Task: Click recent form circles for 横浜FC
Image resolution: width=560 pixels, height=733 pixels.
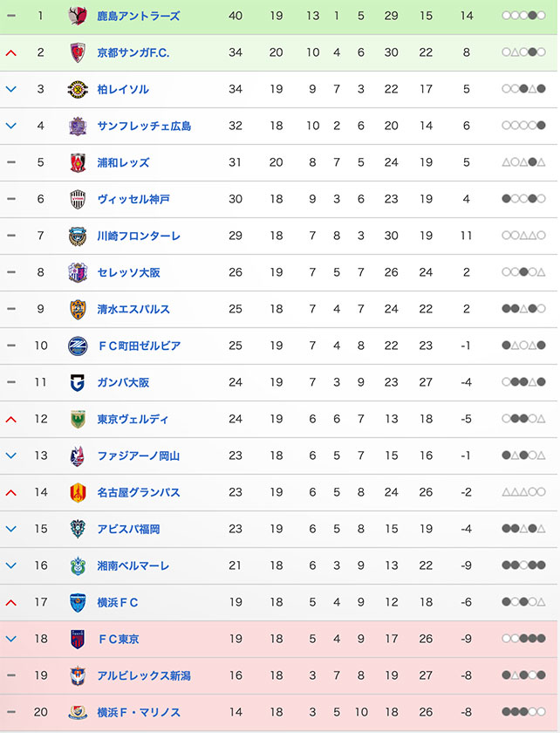Action: coord(523,602)
